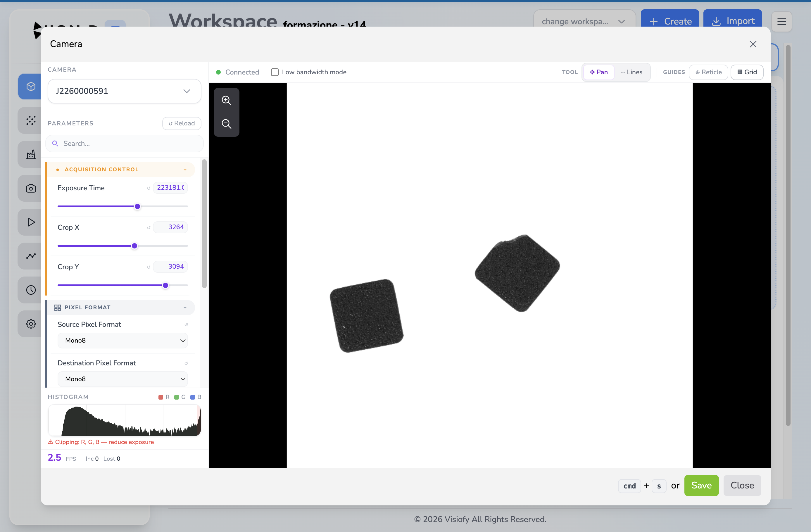Click the Create button
The height and width of the screenshot is (532, 811).
pyautogui.click(x=669, y=21)
